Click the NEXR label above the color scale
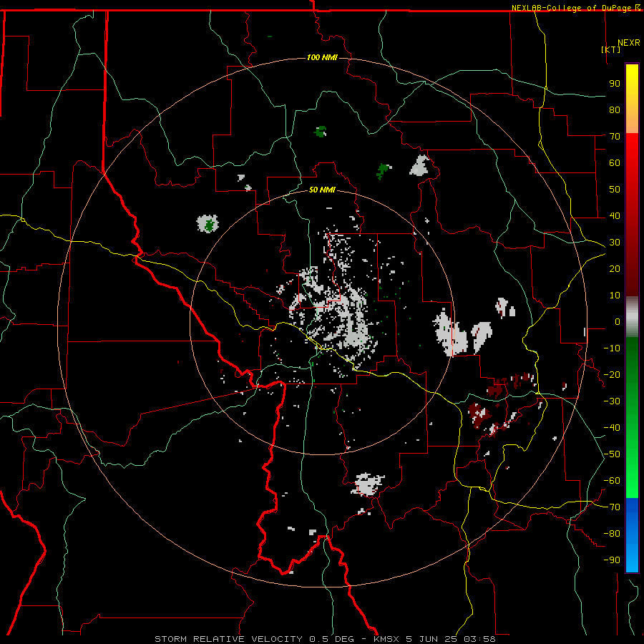This screenshot has height=644, width=644. pos(629,43)
